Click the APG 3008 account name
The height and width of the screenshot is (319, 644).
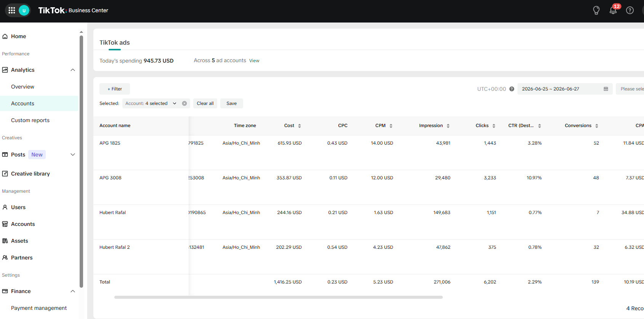point(111,178)
